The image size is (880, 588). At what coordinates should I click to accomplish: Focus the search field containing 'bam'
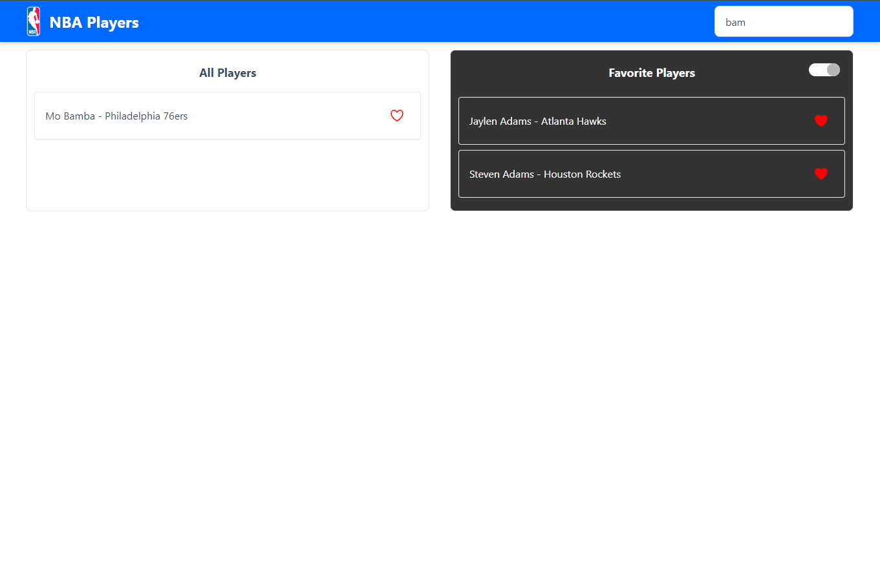(784, 22)
